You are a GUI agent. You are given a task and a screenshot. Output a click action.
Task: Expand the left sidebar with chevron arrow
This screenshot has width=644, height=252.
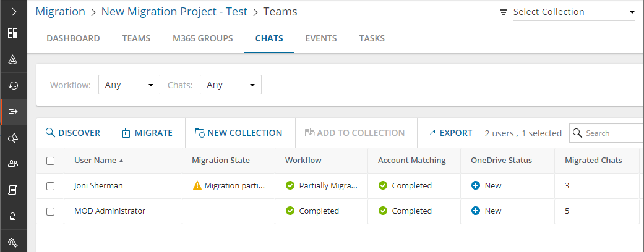tap(13, 11)
